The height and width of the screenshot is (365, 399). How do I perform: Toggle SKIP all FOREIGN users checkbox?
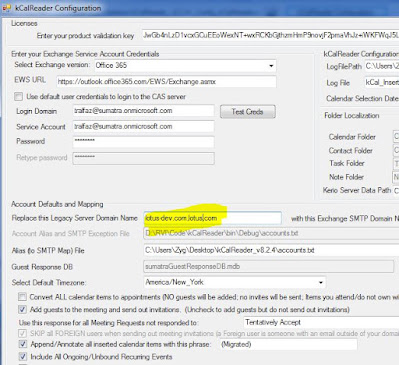[x=22, y=333]
